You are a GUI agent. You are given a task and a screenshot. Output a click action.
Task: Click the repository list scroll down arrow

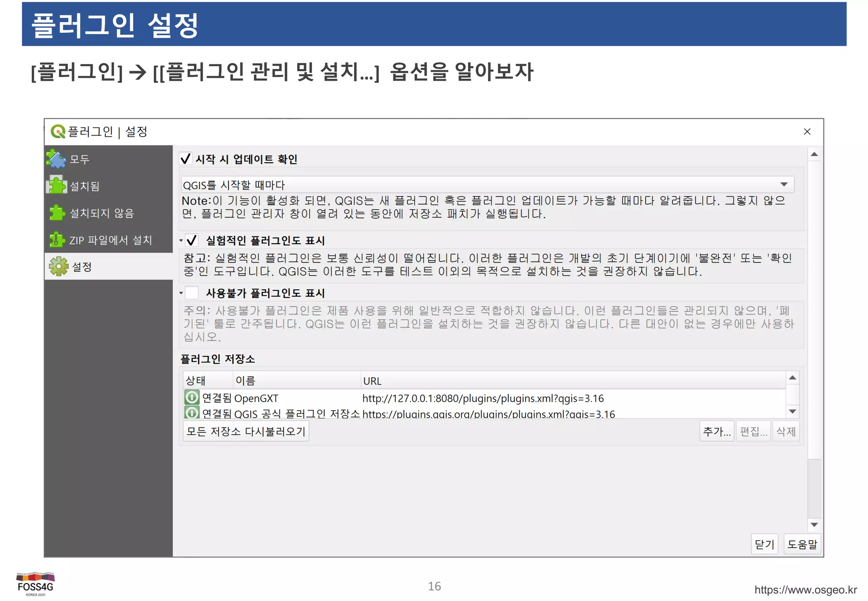(793, 412)
